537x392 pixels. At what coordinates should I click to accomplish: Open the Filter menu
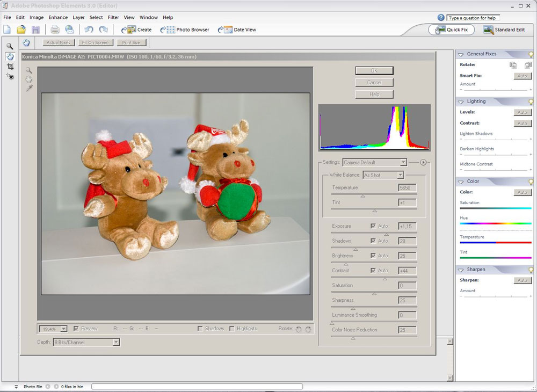click(x=113, y=17)
